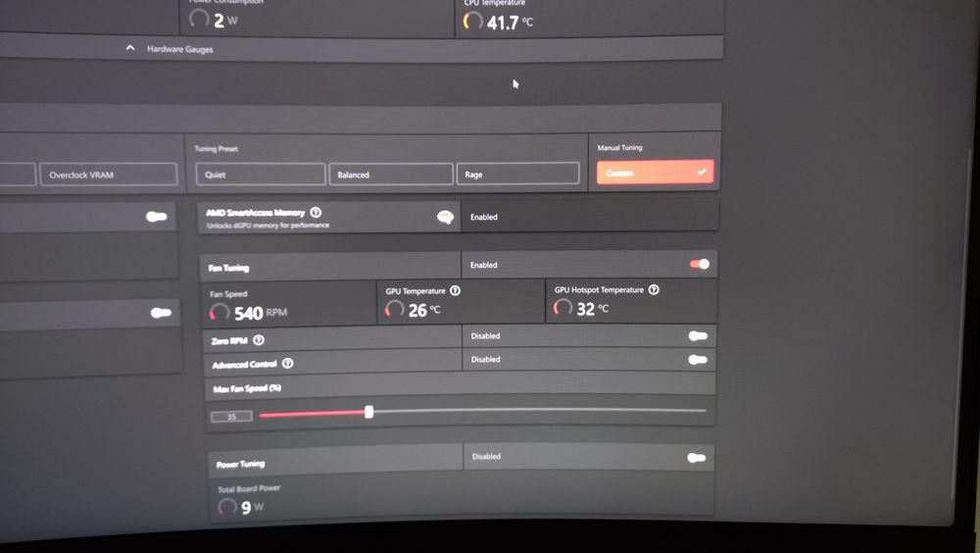Open Zero RPM help icon
Image resolution: width=980 pixels, height=553 pixels.
coord(258,339)
